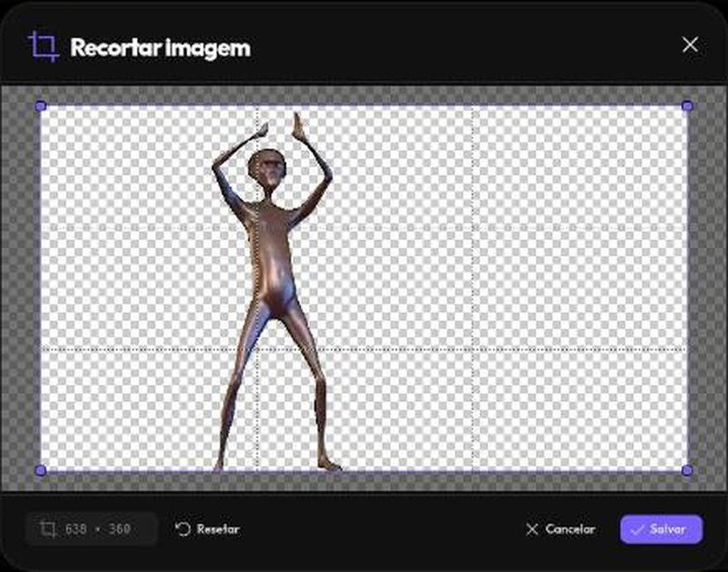Close the Recortar imagem dialog
Viewport: 728px width, 572px height.
(690, 45)
